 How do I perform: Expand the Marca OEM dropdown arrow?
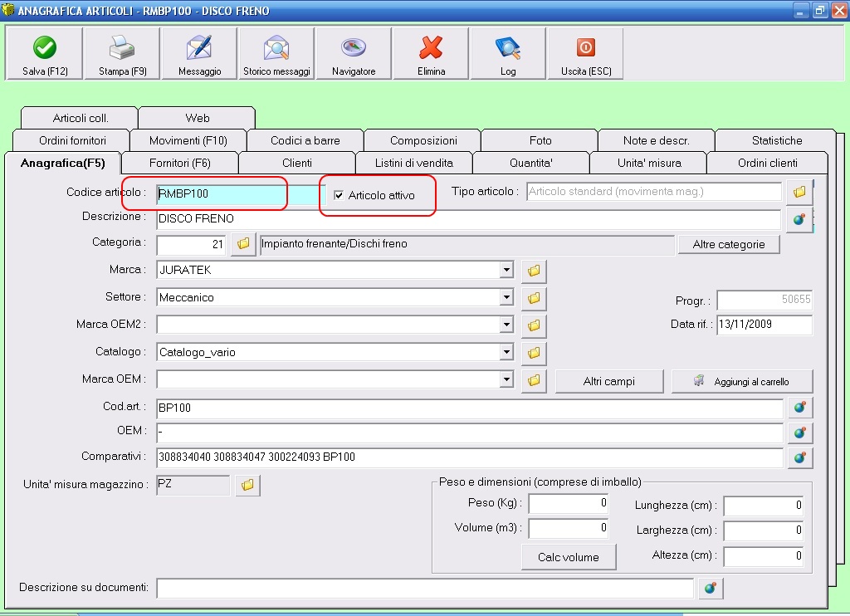[x=506, y=379]
